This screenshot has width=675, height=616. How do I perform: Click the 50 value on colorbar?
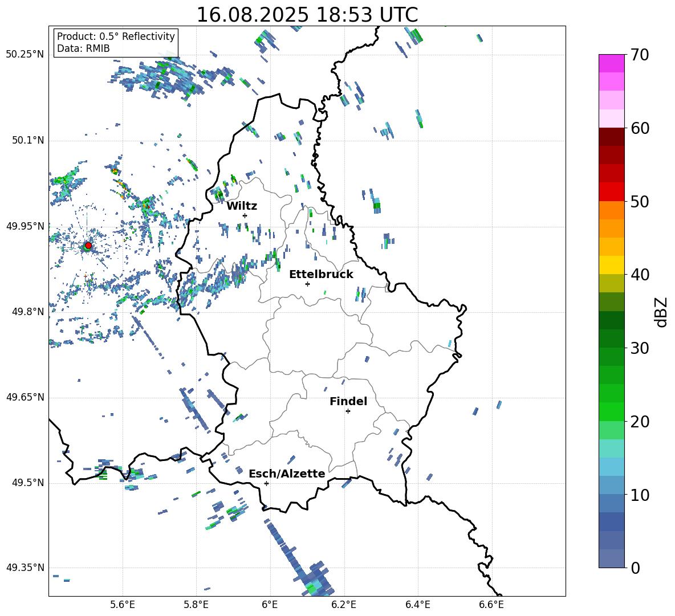[x=640, y=201]
